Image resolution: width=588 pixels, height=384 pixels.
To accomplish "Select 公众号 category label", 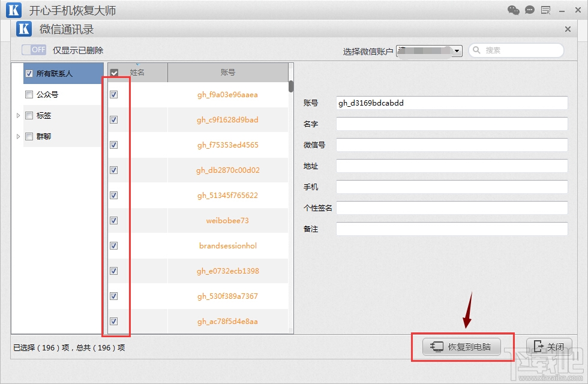I will pos(47,95).
